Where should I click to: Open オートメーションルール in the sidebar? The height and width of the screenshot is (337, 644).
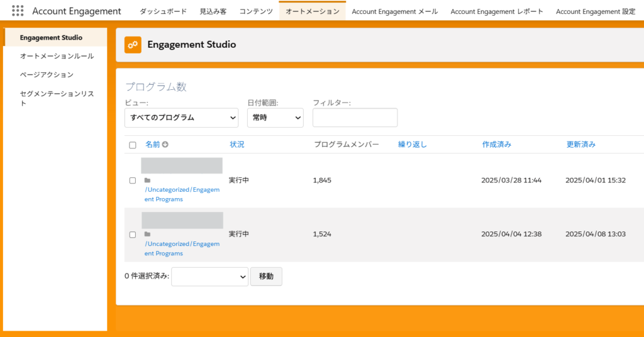[x=57, y=56]
